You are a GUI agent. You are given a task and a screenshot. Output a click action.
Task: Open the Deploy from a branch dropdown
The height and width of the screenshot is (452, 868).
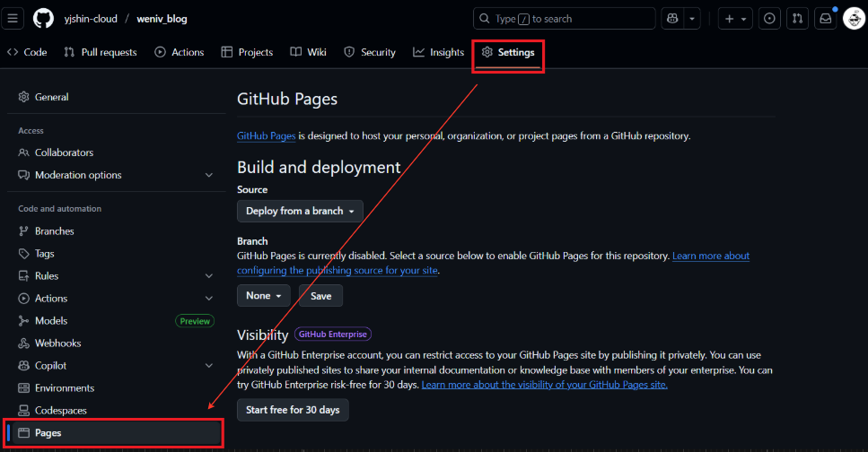(x=300, y=211)
